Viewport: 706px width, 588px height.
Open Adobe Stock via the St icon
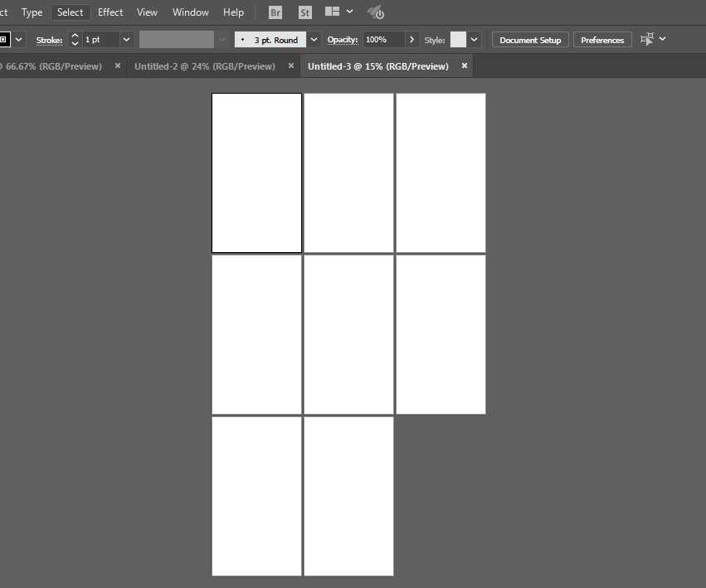coord(304,12)
